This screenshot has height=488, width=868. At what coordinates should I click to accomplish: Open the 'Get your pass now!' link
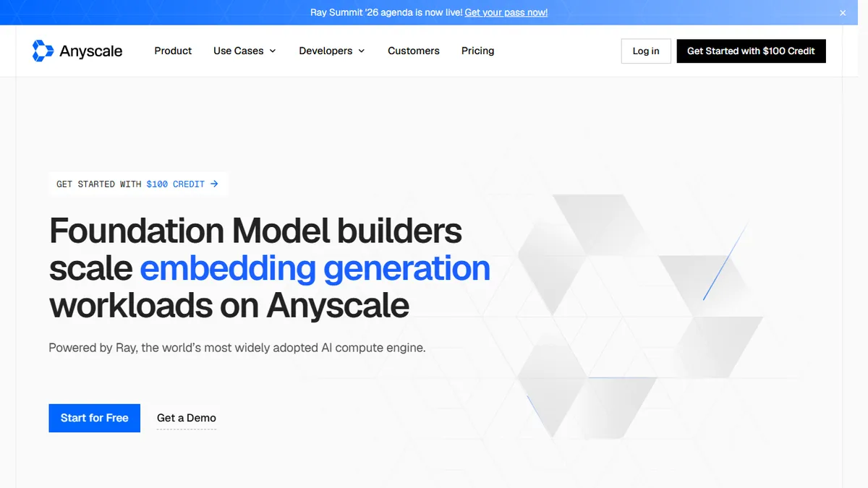coord(506,12)
